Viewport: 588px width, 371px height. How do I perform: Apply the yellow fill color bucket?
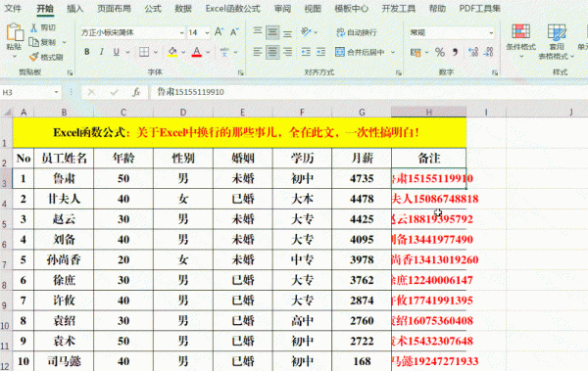point(172,52)
